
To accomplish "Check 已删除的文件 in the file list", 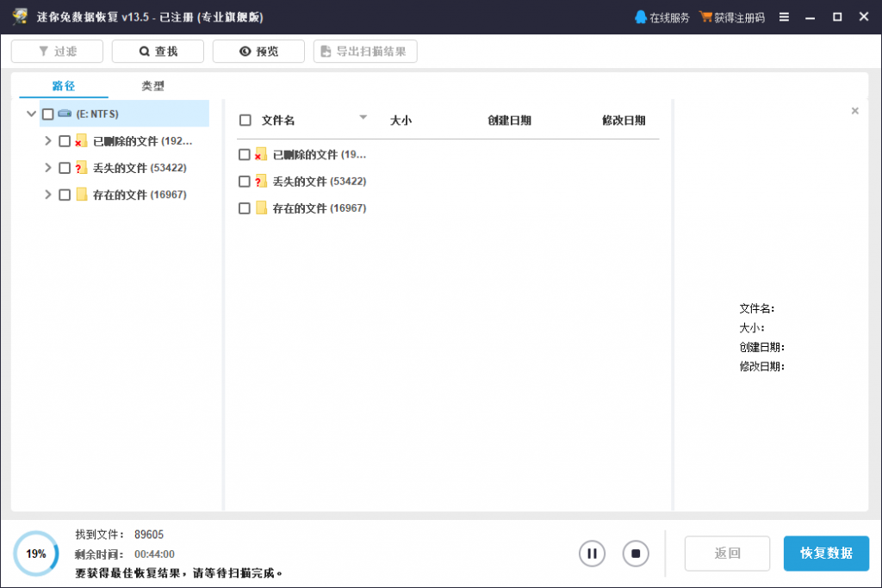I will coord(244,155).
